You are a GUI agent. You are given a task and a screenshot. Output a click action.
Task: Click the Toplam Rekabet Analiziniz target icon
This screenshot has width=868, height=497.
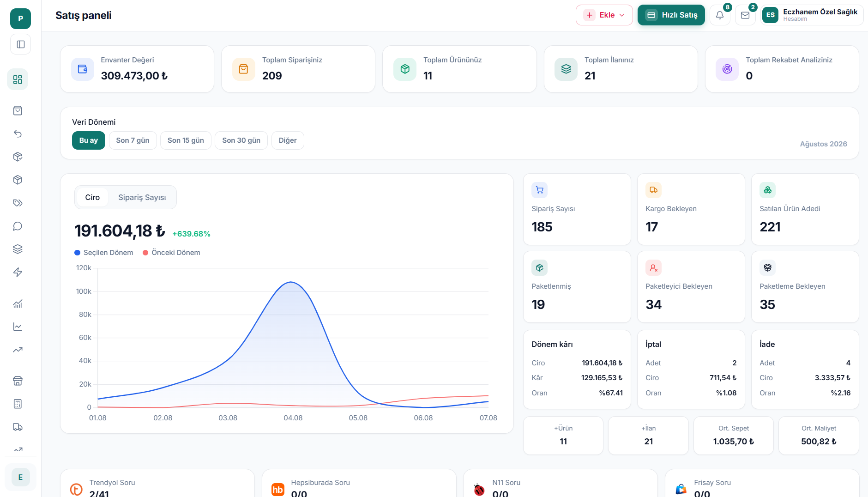point(727,69)
